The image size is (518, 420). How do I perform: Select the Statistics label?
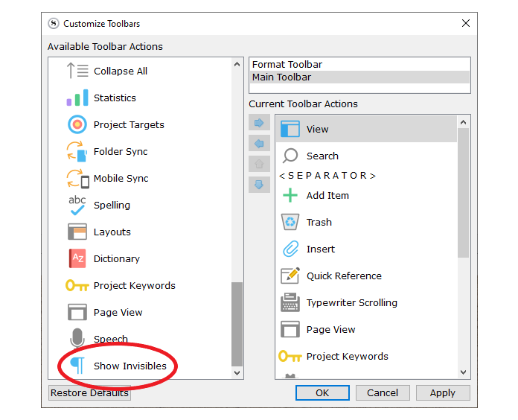coord(115,98)
